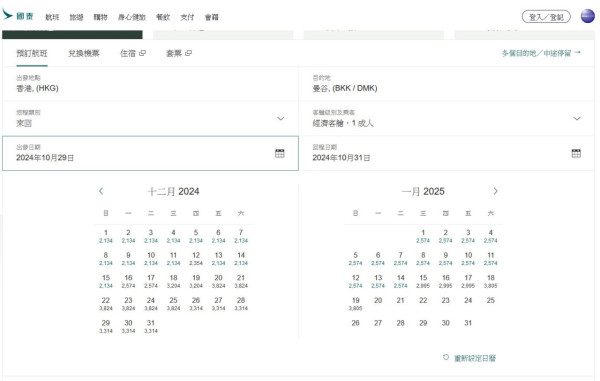The height and width of the screenshot is (381, 600).
Task: Select January 4 in the 2025 calendar
Action: click(491, 236)
